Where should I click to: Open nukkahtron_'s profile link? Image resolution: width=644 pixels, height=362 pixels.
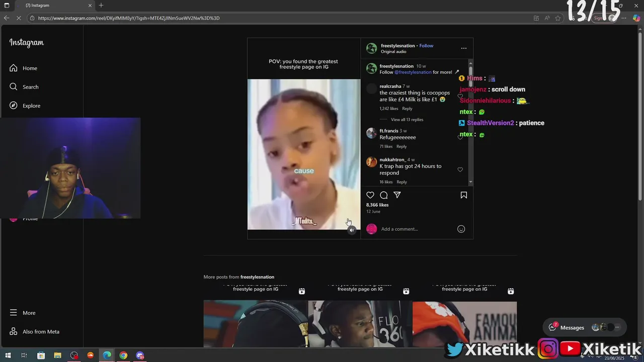pos(392,160)
